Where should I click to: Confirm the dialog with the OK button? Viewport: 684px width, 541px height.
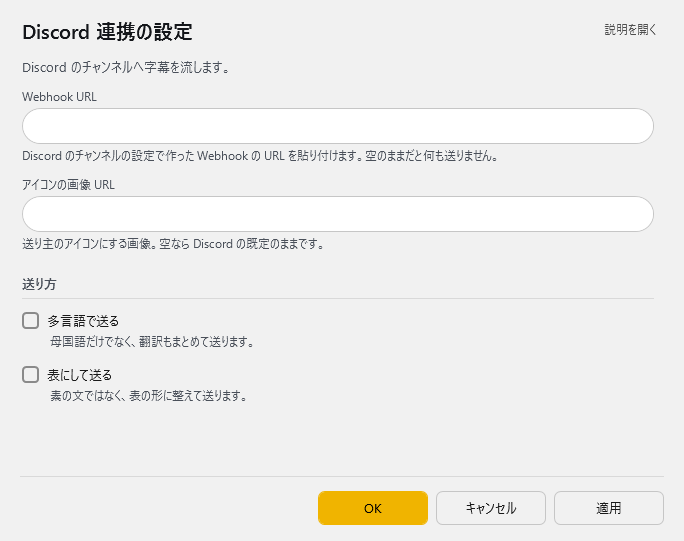(373, 508)
